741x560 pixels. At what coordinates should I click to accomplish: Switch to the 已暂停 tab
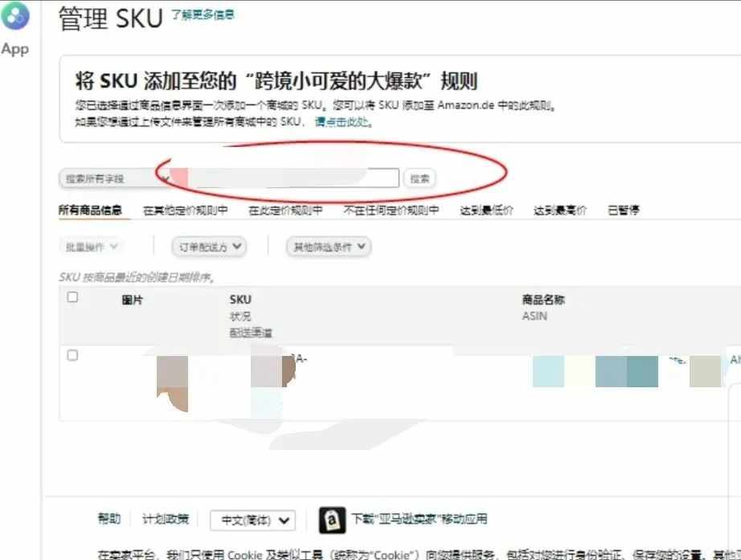pos(624,210)
